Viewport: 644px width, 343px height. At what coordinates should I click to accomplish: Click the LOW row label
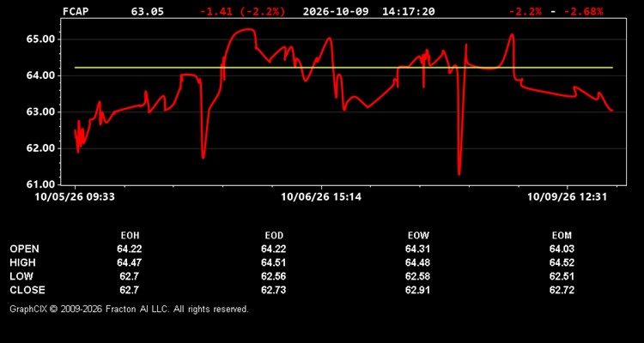coord(21,276)
